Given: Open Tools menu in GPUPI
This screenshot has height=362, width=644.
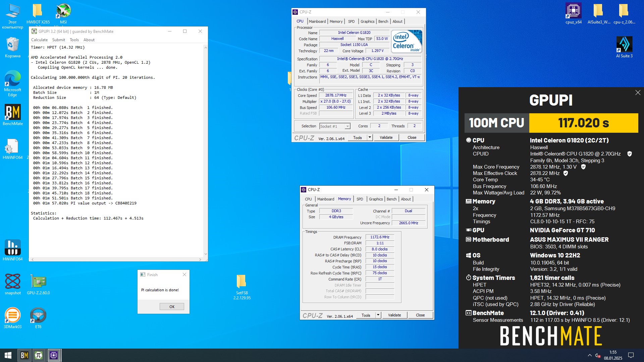Looking at the screenshot, I should tap(74, 40).
